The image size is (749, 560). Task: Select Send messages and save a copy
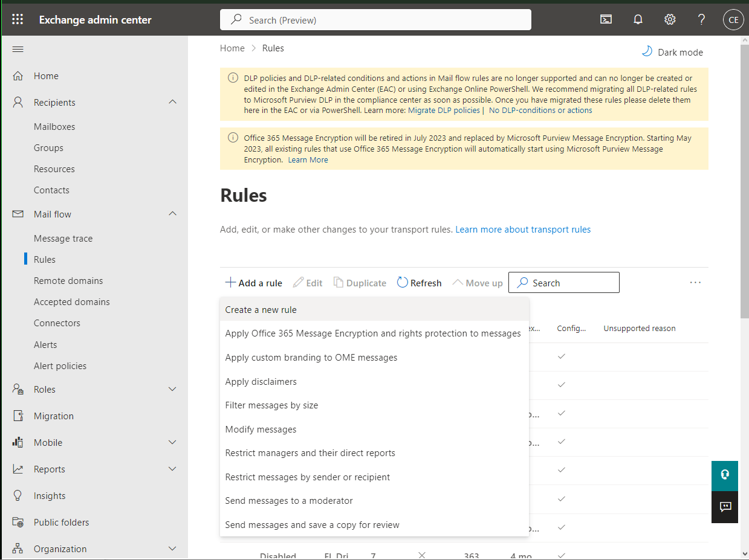coord(374,524)
